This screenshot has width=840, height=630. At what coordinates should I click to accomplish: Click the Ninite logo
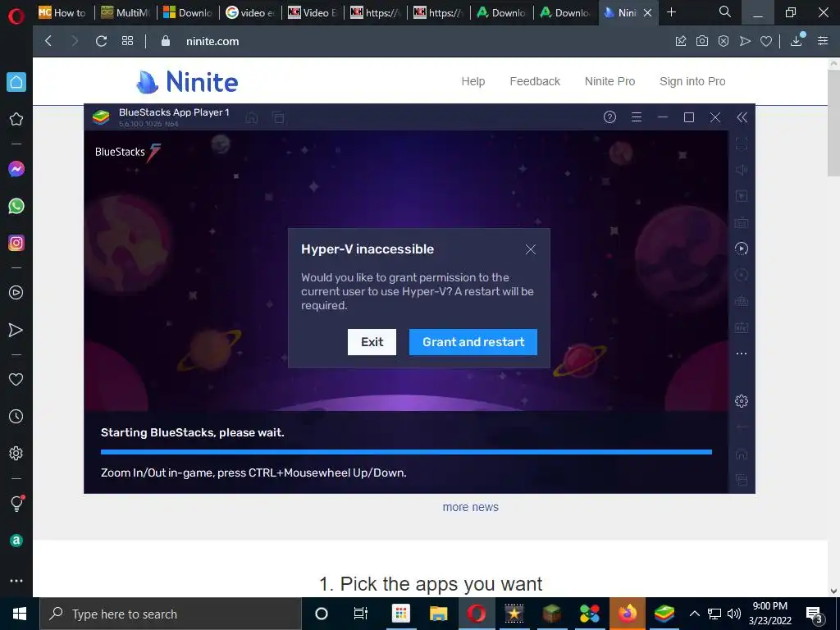click(187, 82)
